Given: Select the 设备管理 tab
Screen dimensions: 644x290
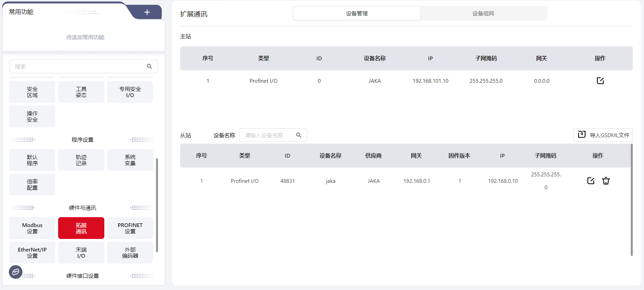Looking at the screenshot, I should [357, 14].
